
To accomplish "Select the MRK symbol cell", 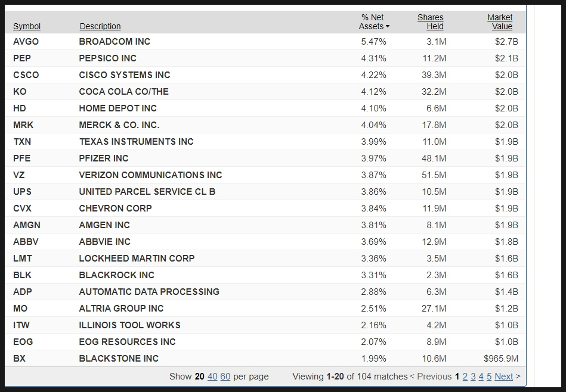I will click(x=23, y=125).
